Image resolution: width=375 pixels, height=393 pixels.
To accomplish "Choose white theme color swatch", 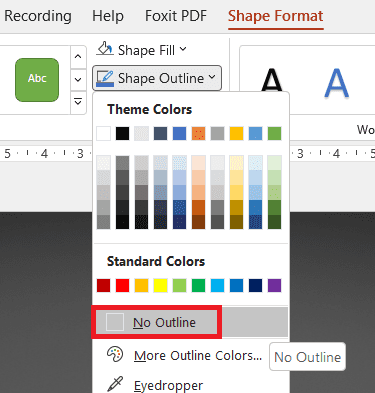I will [x=103, y=133].
